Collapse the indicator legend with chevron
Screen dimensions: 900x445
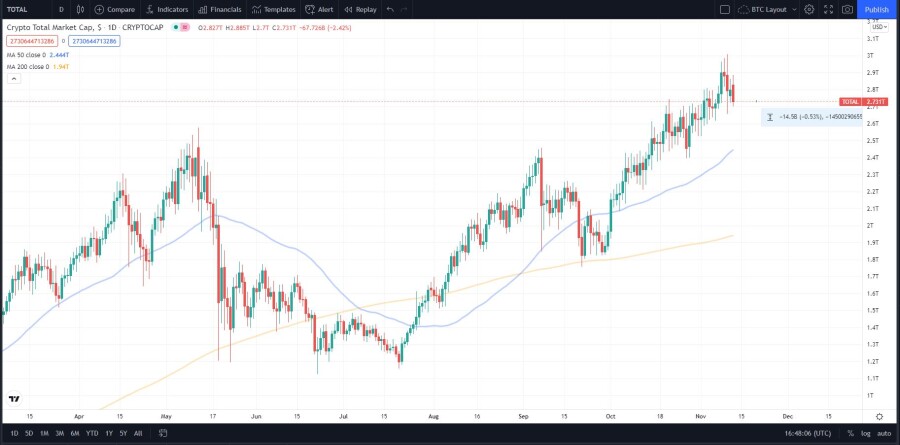[x=14, y=79]
